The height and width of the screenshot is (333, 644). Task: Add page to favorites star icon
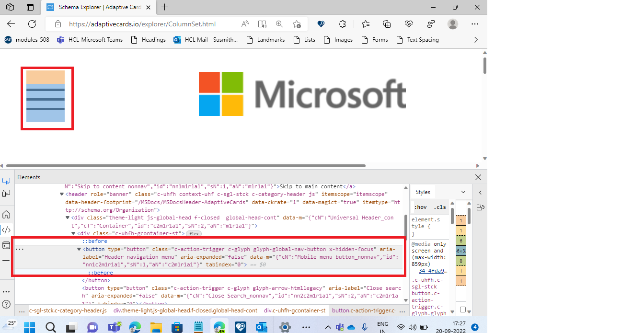(297, 24)
